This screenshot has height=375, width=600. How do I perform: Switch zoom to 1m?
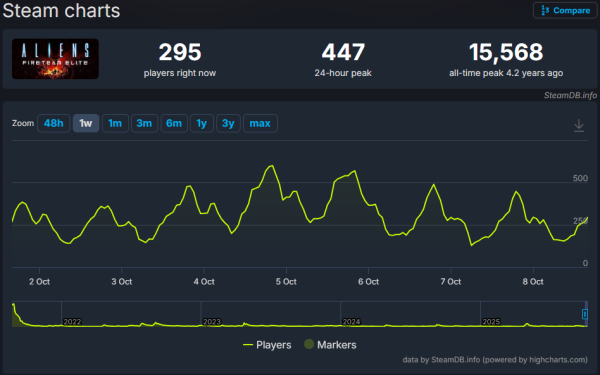[115, 123]
